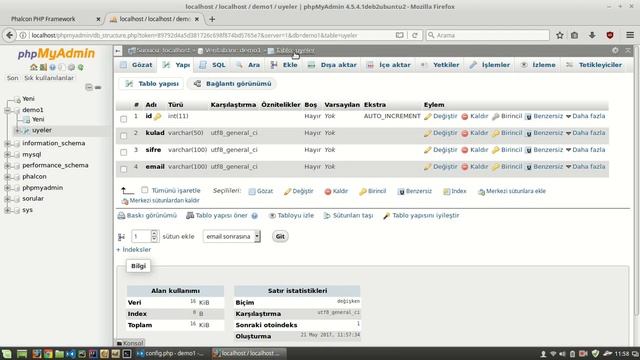Click Benzersiz for the kulad column

click(544, 133)
